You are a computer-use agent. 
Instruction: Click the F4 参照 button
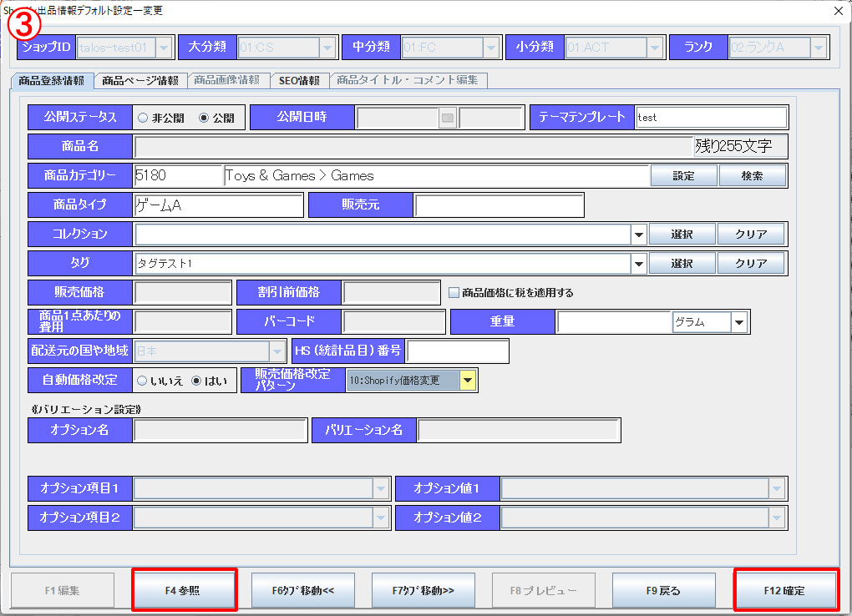(185, 590)
